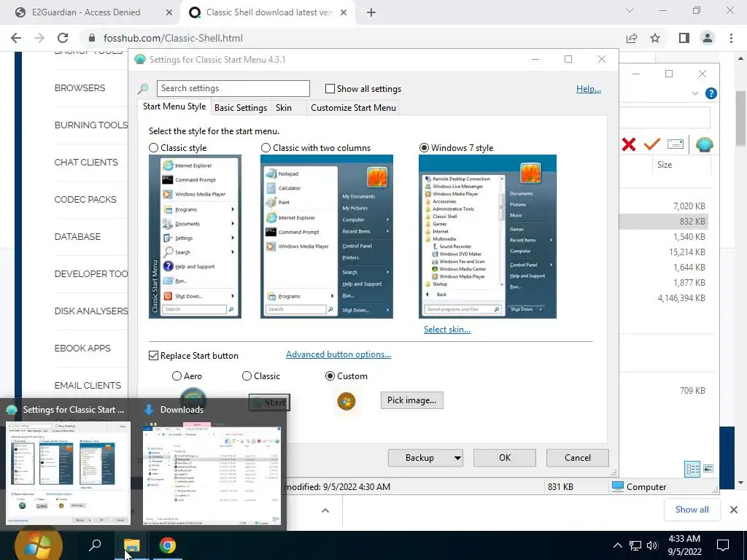Screen dimensions: 747x560
Task: Click the Help... link
Action: pos(589,89)
